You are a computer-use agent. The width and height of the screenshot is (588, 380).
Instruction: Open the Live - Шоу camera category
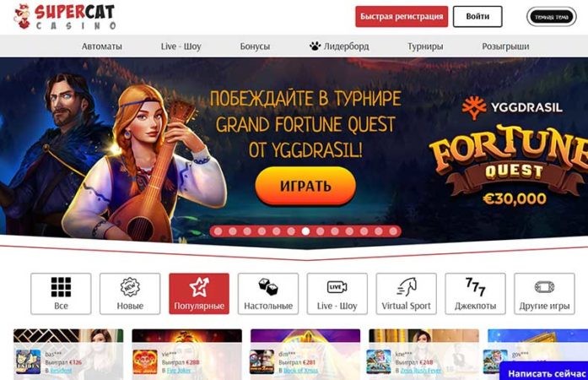point(337,294)
